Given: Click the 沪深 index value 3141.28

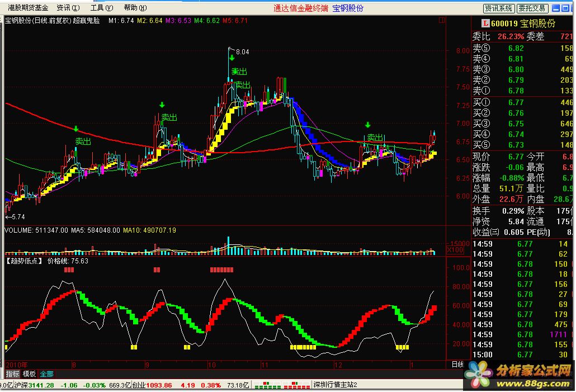Looking at the screenshot, I should click(41, 385).
